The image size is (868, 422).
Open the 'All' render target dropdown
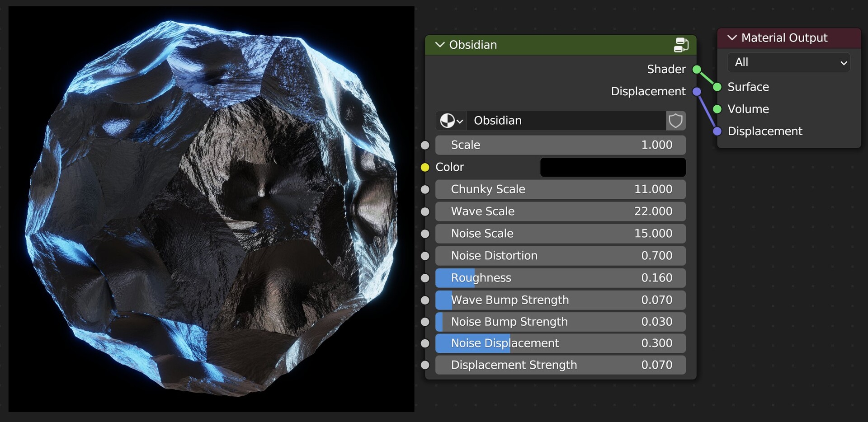tap(788, 62)
